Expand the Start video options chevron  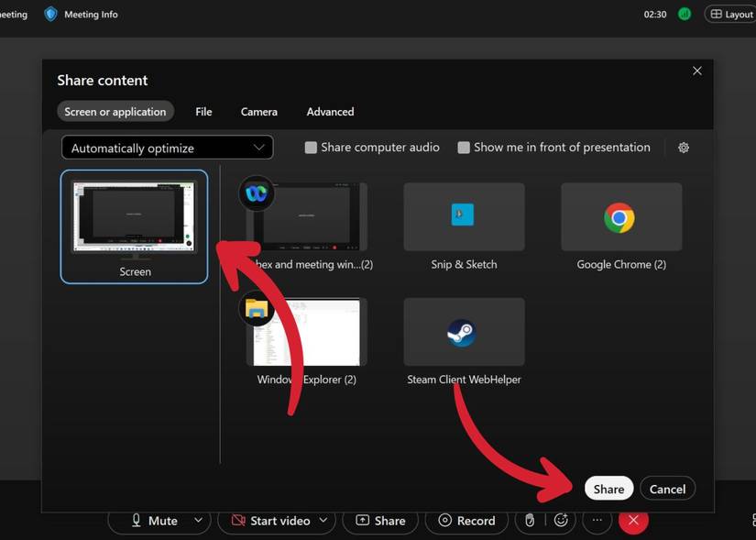coord(324,520)
